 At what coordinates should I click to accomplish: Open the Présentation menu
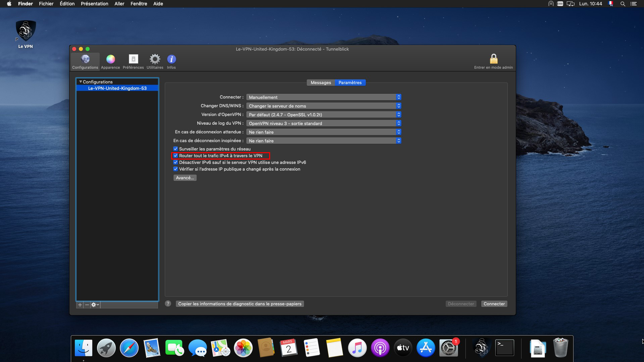(94, 4)
